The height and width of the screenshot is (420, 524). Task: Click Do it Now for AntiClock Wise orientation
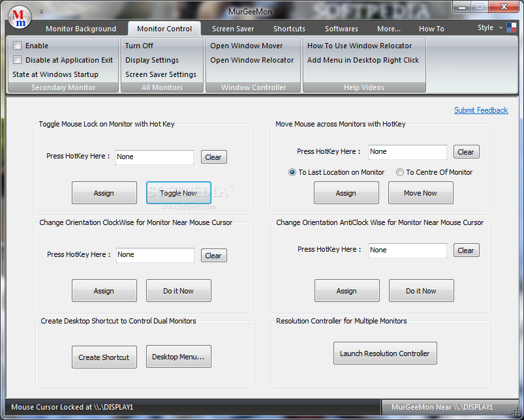[x=421, y=291]
